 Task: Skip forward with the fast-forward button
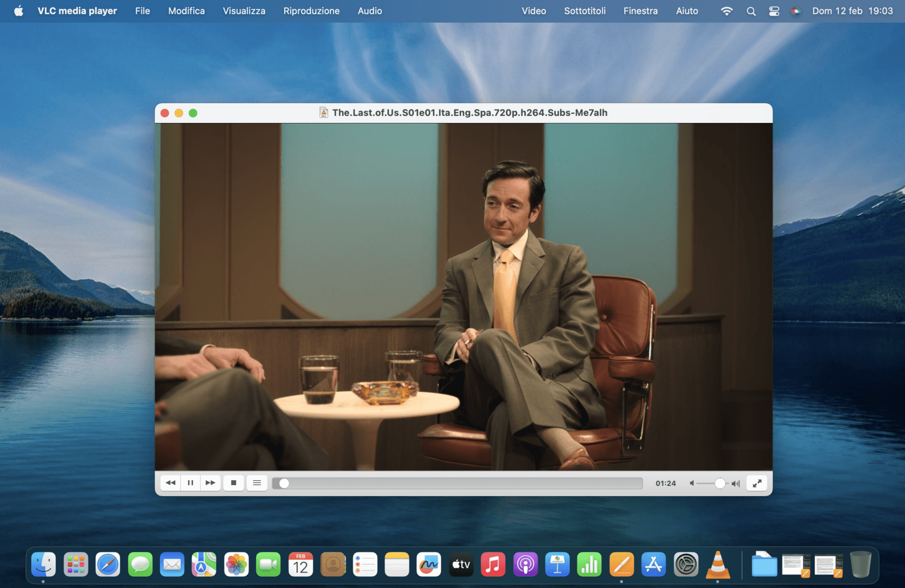[210, 483]
